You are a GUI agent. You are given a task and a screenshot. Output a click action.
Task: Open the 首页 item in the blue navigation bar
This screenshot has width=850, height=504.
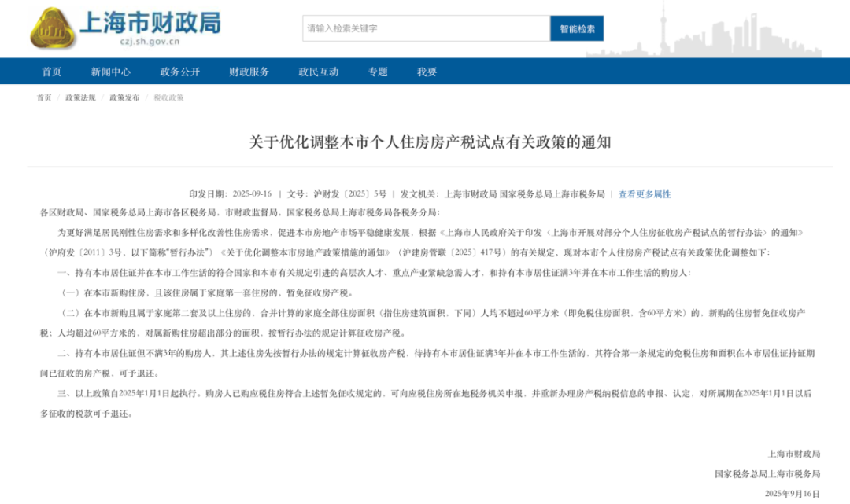[52, 72]
